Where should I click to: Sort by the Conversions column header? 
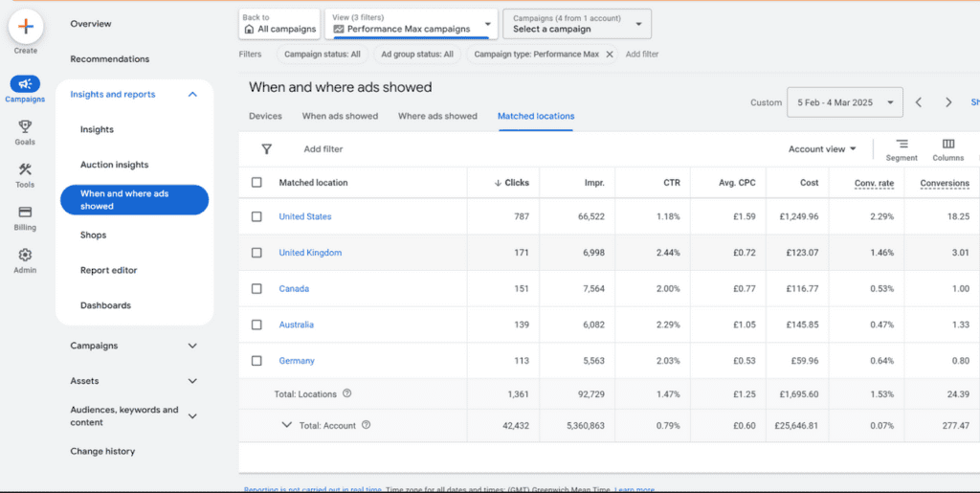(x=945, y=183)
